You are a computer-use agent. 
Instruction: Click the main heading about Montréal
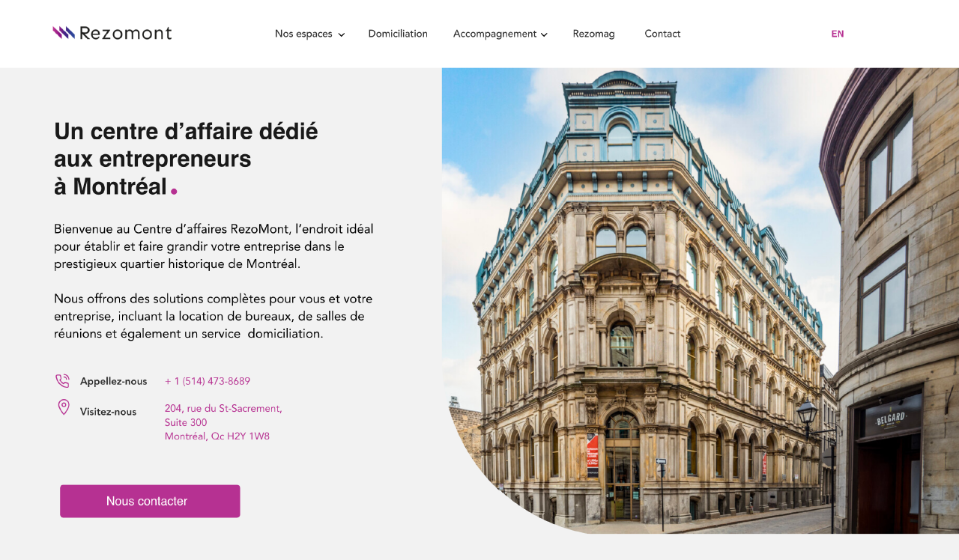186,159
